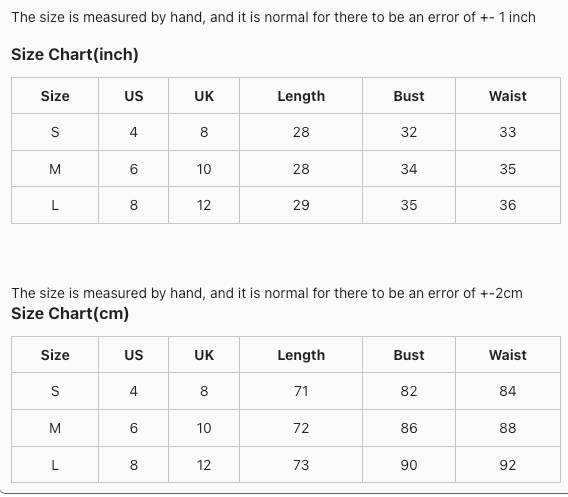This screenshot has width=568, height=497.
Task: Click the S size cell in inch chart
Action: pos(55,132)
